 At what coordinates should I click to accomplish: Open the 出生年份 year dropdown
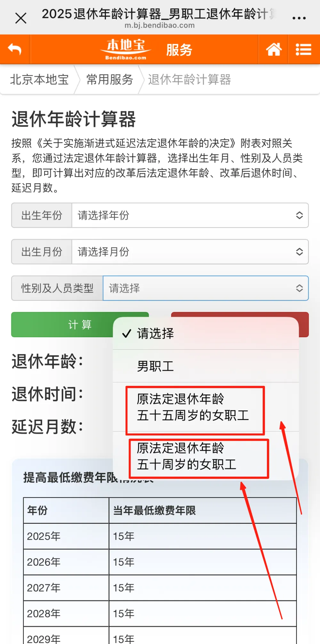click(190, 215)
